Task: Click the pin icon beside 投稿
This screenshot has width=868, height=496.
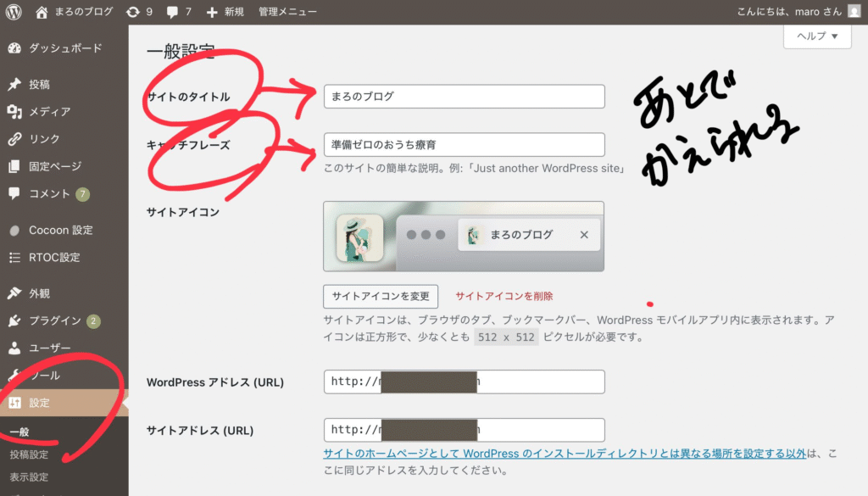Action: [14, 85]
